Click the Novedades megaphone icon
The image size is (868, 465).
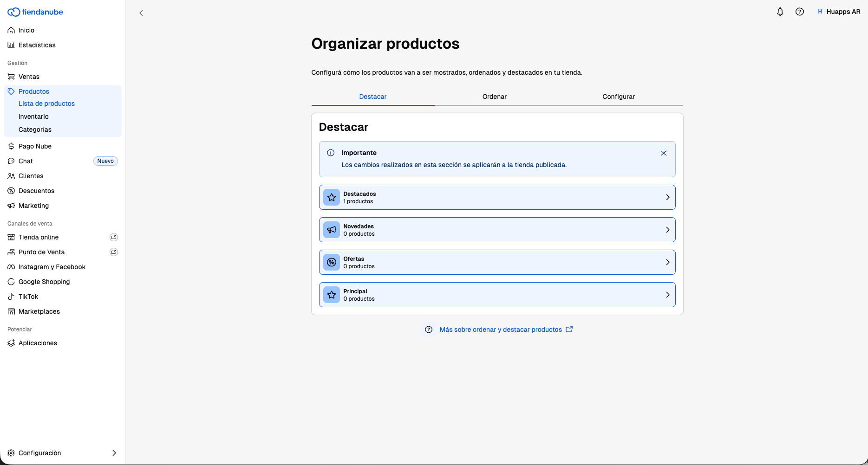pyautogui.click(x=332, y=230)
